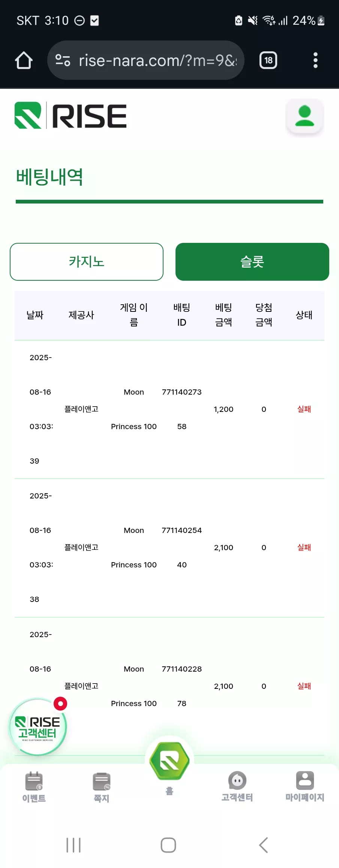Image resolution: width=339 pixels, height=868 pixels.
Task: Click the 날짜 column header
Action: coord(35,315)
